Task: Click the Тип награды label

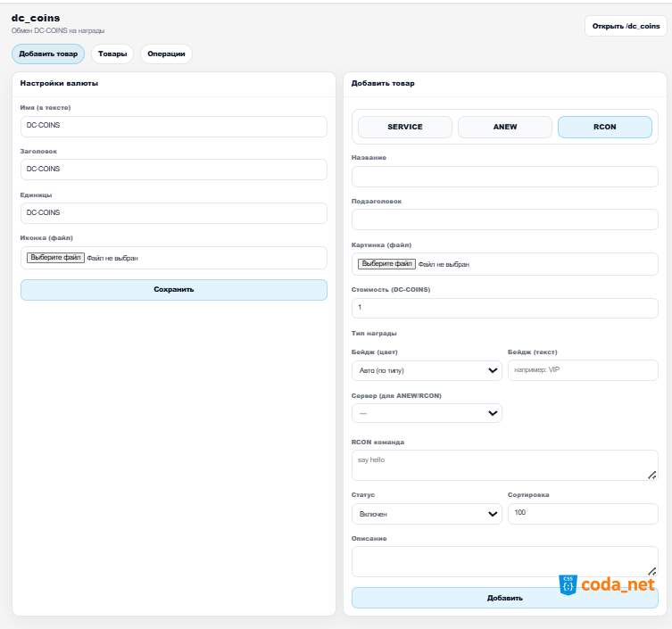Action: (x=374, y=334)
